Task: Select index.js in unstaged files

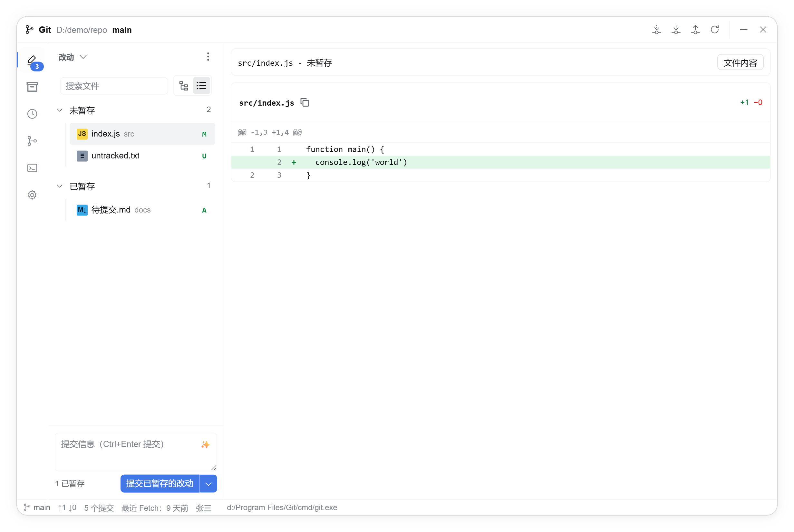Action: (142, 134)
